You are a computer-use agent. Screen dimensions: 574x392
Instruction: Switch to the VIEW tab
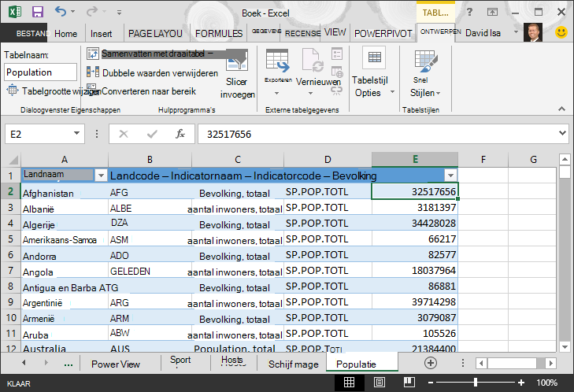(x=335, y=32)
